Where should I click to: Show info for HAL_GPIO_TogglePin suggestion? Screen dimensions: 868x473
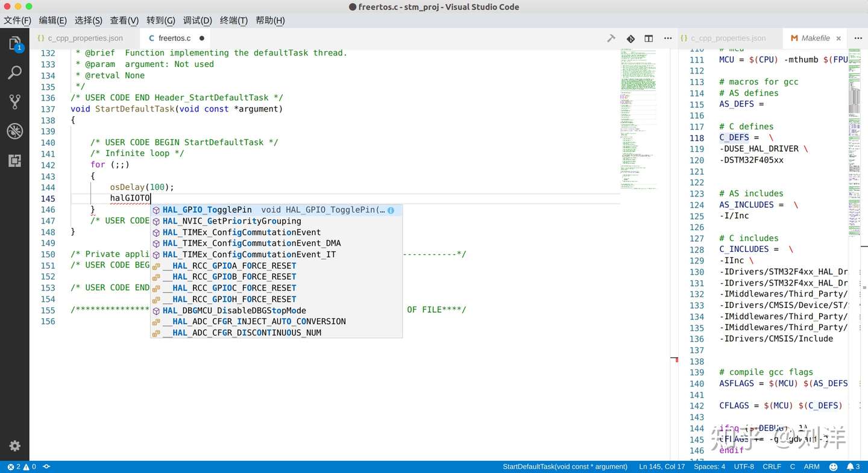tap(391, 210)
